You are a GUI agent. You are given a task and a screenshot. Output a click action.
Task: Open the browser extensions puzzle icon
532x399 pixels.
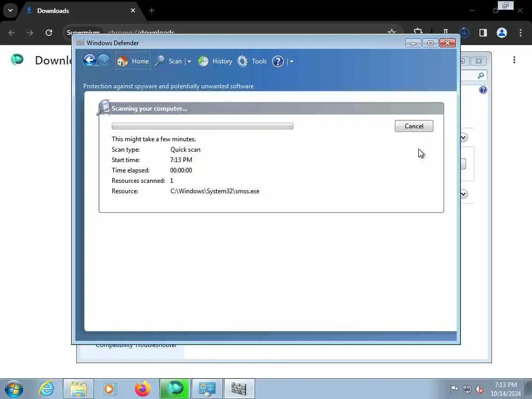click(418, 32)
